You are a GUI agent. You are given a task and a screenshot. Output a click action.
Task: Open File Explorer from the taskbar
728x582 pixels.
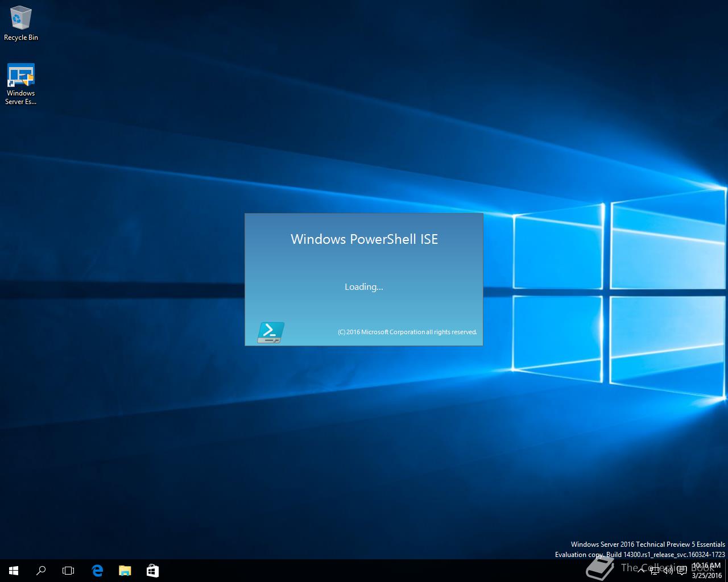tap(125, 571)
